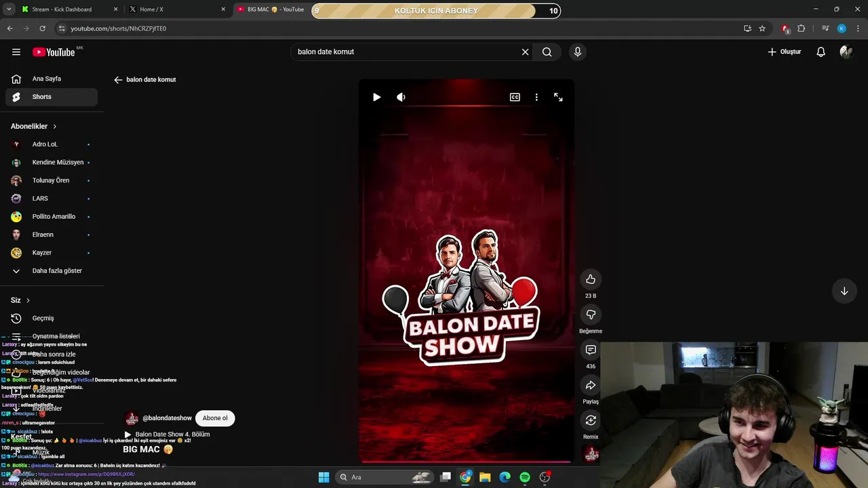
Task: Open Task View on the taskbar
Action: tap(446, 477)
